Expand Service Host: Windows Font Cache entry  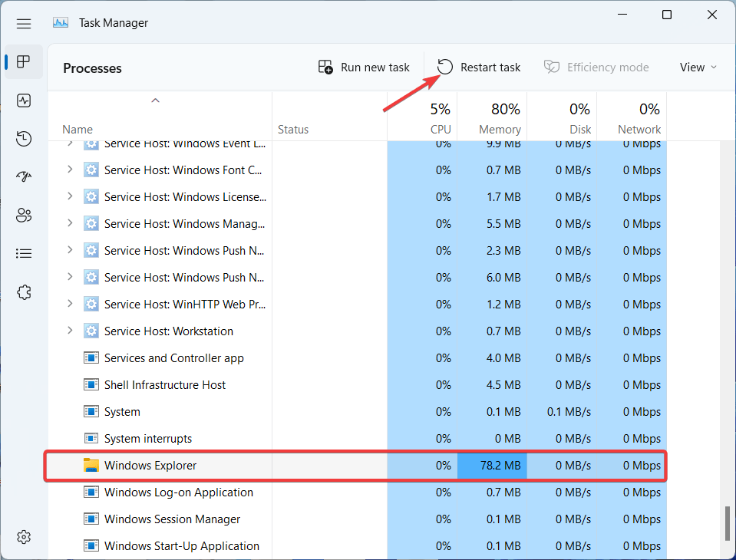69,170
